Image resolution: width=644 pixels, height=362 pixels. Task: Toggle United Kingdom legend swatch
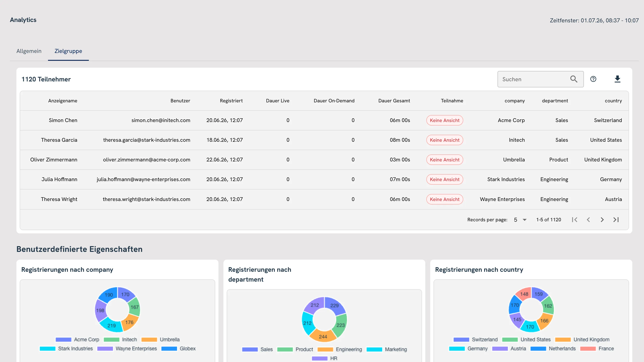pos(563,339)
